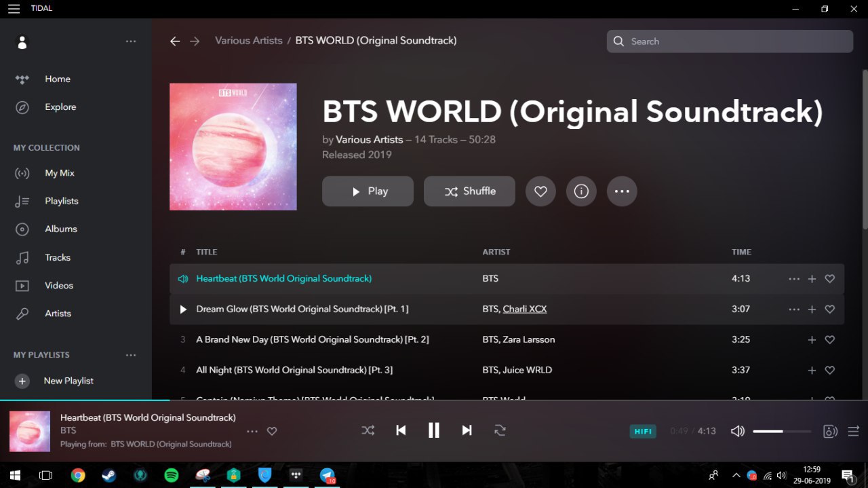
Task: Open Spotify from taskbar
Action: coord(172,476)
